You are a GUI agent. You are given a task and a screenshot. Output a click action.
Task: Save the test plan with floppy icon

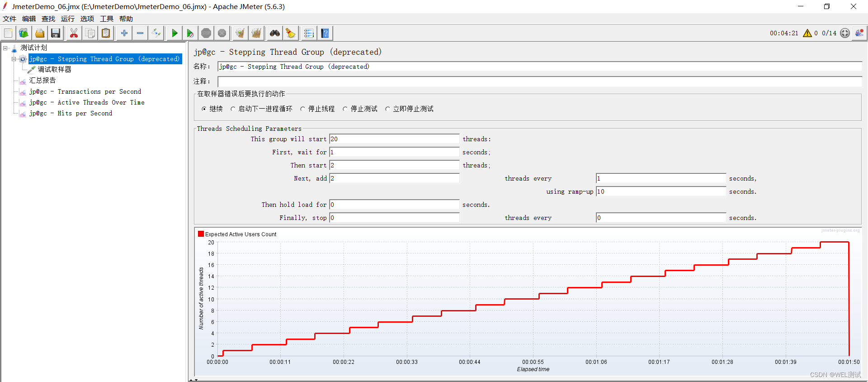[56, 33]
